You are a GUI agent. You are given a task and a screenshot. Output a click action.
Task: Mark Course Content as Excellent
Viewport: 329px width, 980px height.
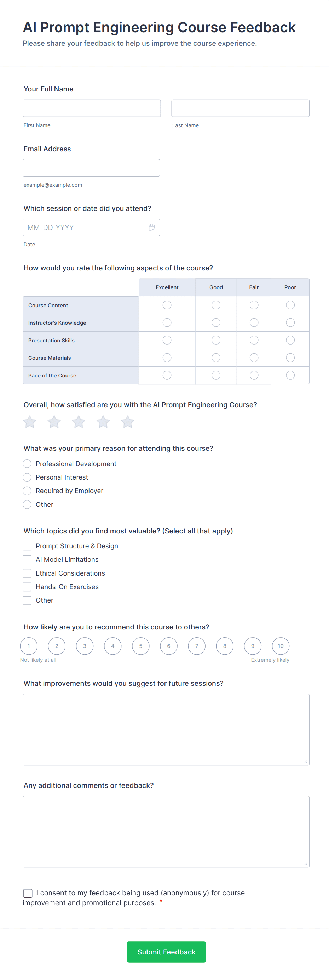click(x=167, y=305)
